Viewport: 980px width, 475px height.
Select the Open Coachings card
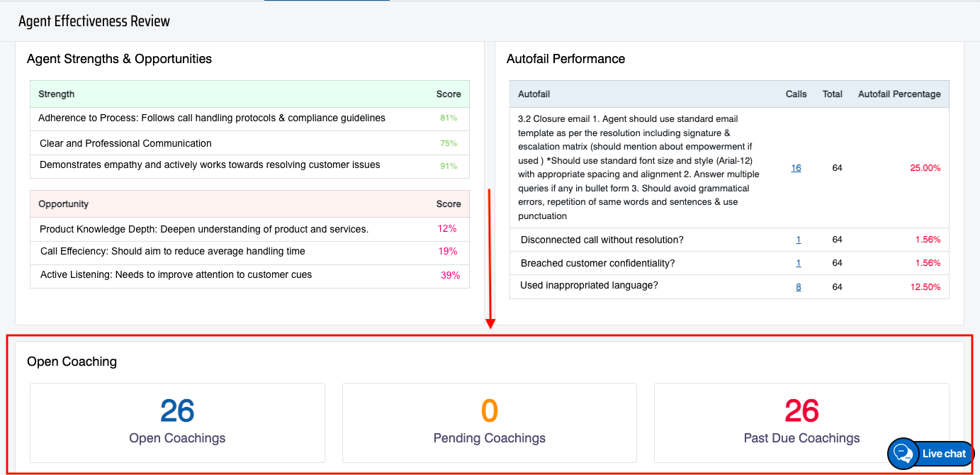tap(177, 423)
